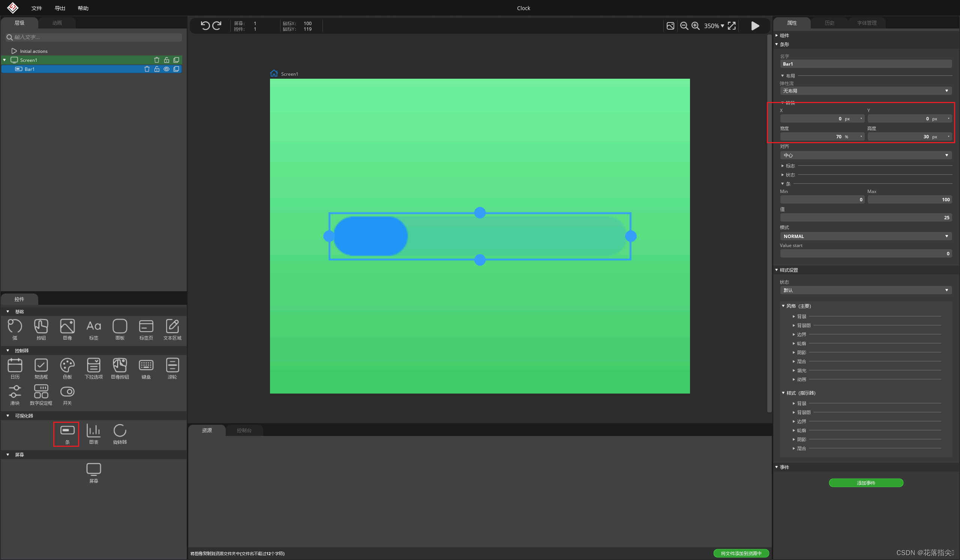Toggle Bar1 visibility eye icon
Image resolution: width=960 pixels, height=560 pixels.
point(166,69)
